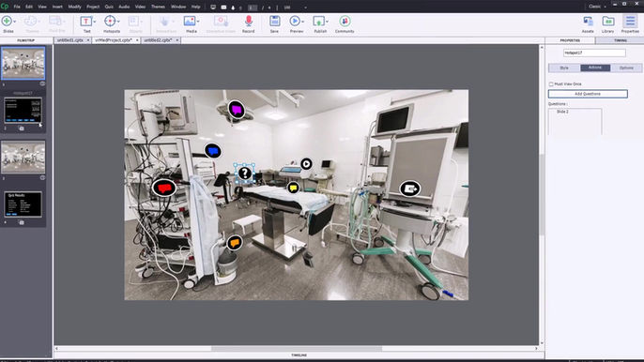The width and height of the screenshot is (644, 362).
Task: Select the Style tab
Action: tap(564, 68)
